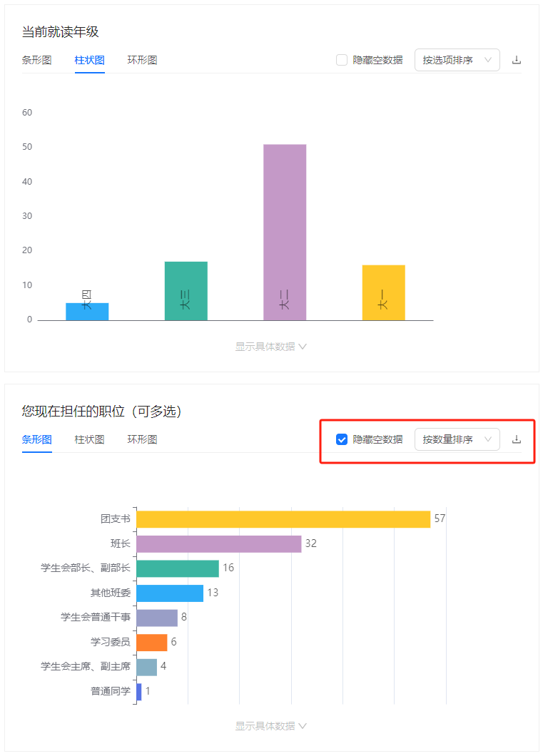The height and width of the screenshot is (756, 543).
Task: Select 柱状图 tab in position chart
Action: (89, 440)
